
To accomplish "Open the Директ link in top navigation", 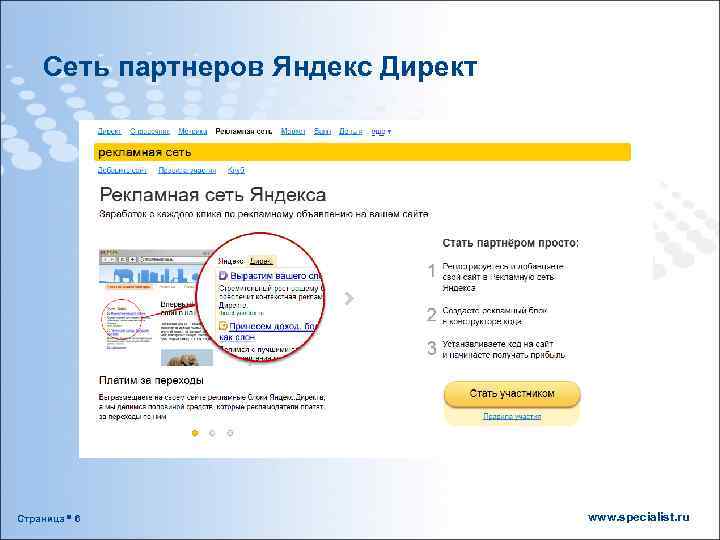I will point(109,131).
